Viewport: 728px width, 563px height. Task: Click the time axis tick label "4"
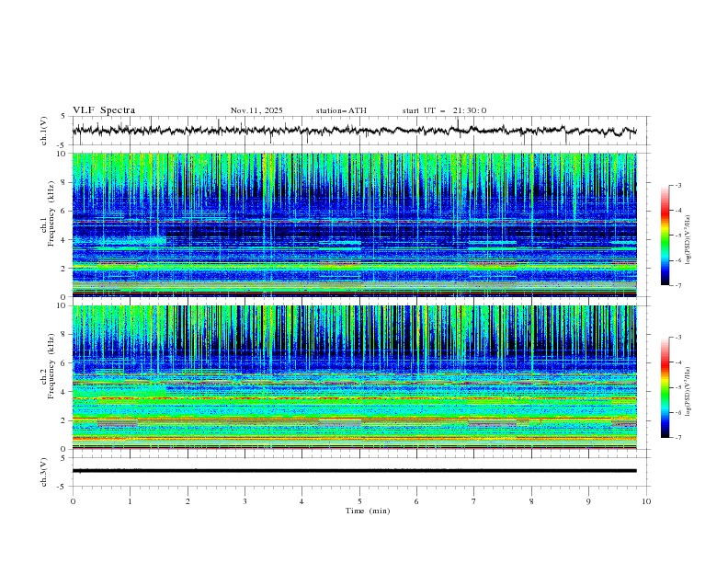(301, 501)
